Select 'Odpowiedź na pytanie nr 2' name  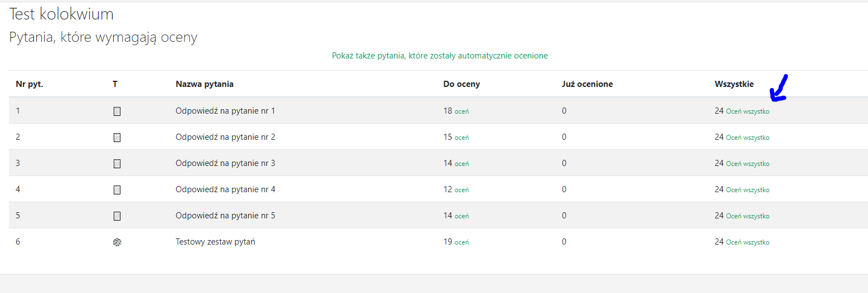point(225,137)
